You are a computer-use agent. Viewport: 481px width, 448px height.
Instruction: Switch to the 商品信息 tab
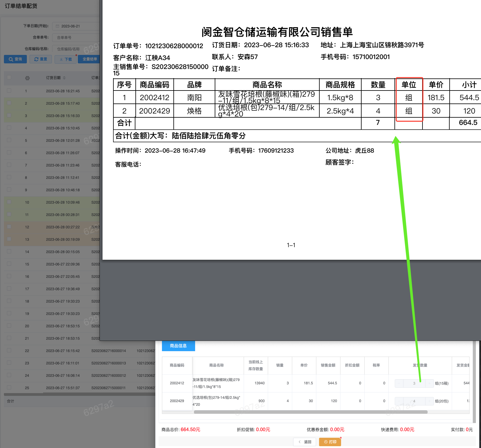pyautogui.click(x=178, y=346)
